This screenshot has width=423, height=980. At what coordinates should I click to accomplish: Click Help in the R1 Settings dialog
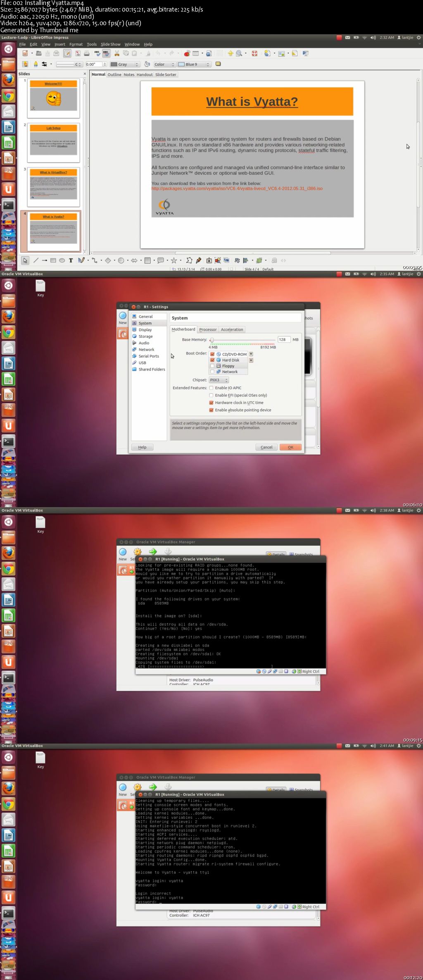click(x=142, y=447)
